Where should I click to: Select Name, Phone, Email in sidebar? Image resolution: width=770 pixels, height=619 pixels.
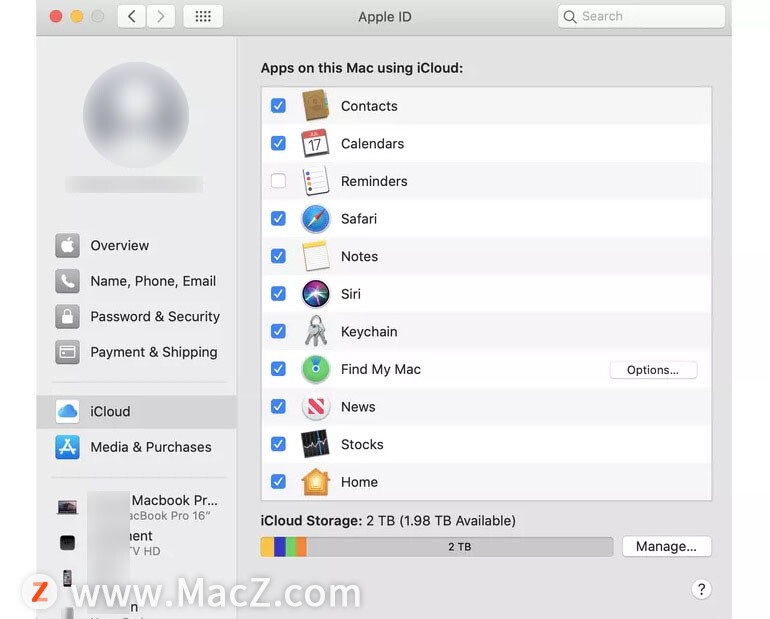pos(137,281)
